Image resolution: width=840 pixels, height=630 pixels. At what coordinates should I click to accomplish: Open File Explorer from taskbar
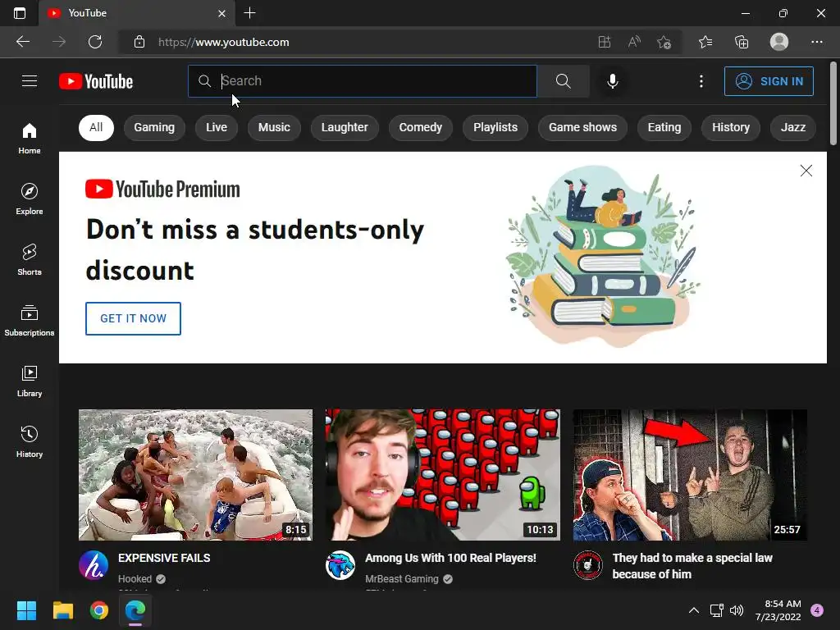point(63,610)
